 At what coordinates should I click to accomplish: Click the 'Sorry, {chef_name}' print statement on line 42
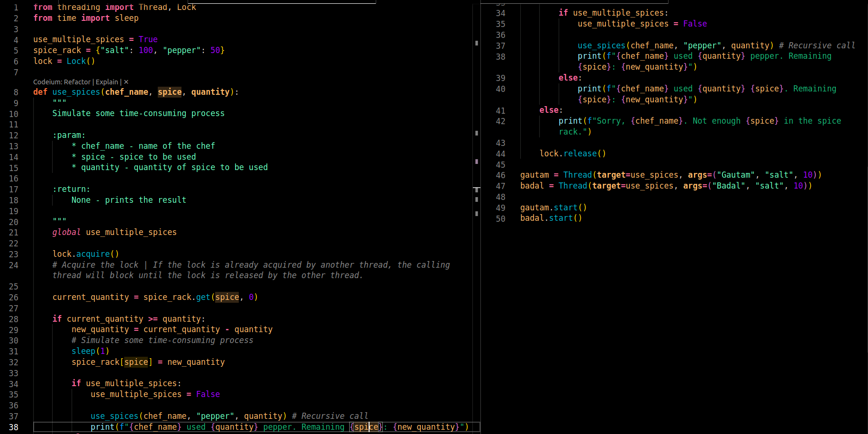coord(700,126)
